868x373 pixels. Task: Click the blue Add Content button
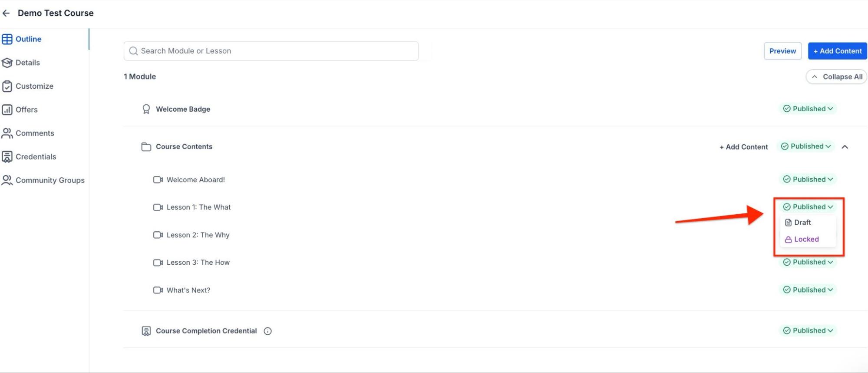tap(837, 51)
